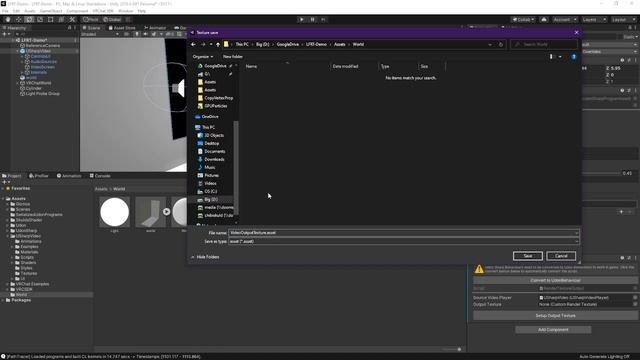Click the Play button in Unity

[x=302, y=20]
